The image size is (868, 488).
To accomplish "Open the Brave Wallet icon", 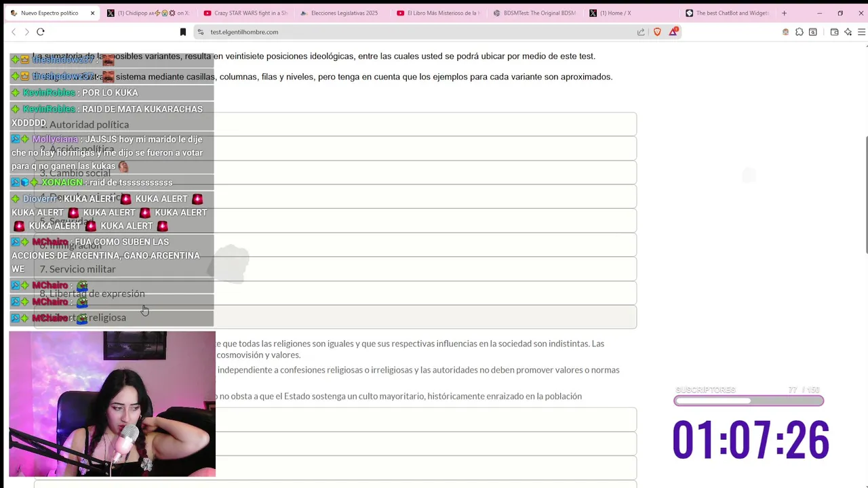I will pos(834,32).
